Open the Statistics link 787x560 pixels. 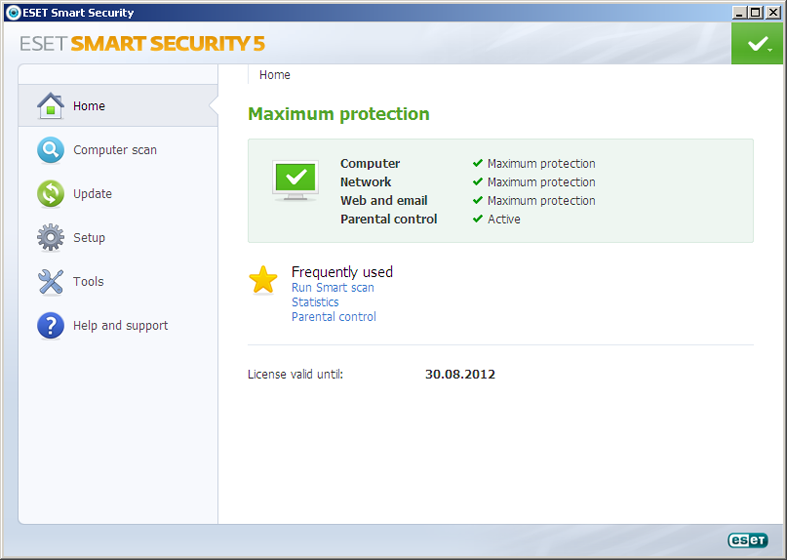click(315, 302)
